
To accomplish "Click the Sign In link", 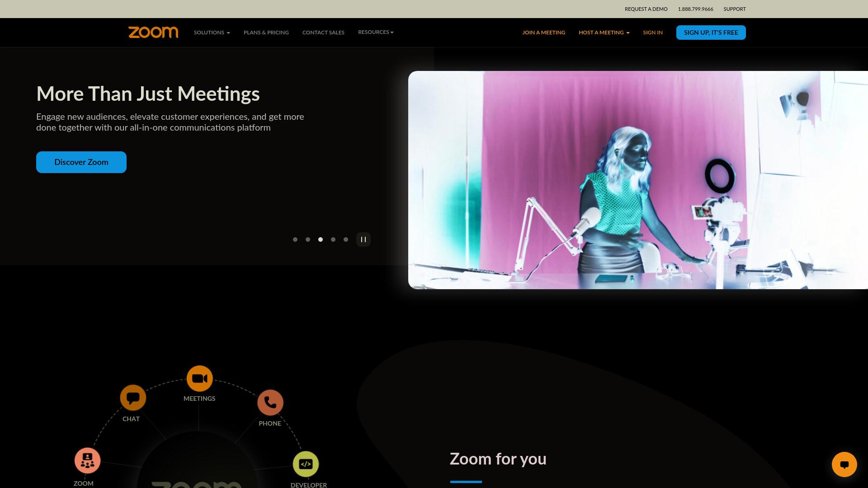I will (x=653, y=33).
